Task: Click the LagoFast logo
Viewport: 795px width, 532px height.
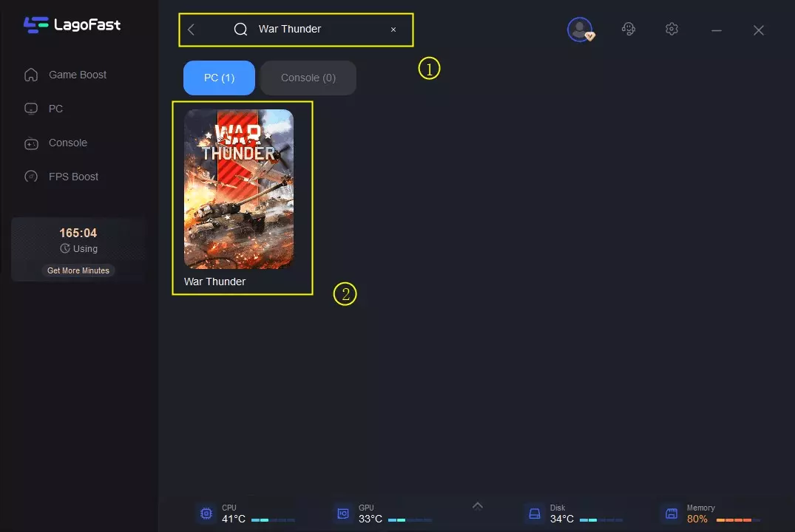Action: 72,25
